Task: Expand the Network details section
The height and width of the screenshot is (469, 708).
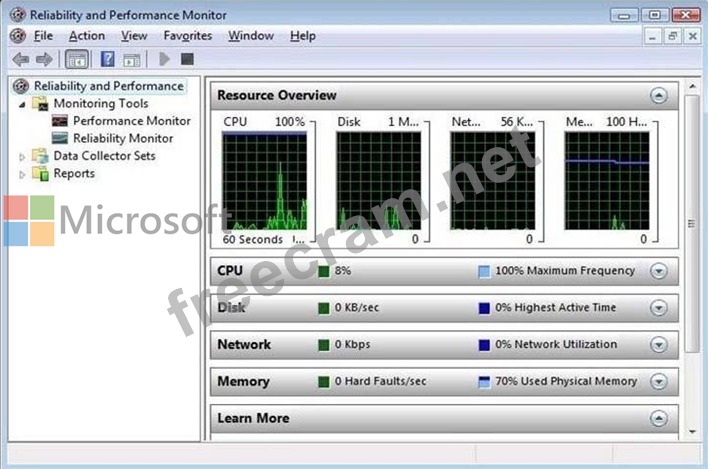Action: 659,345
